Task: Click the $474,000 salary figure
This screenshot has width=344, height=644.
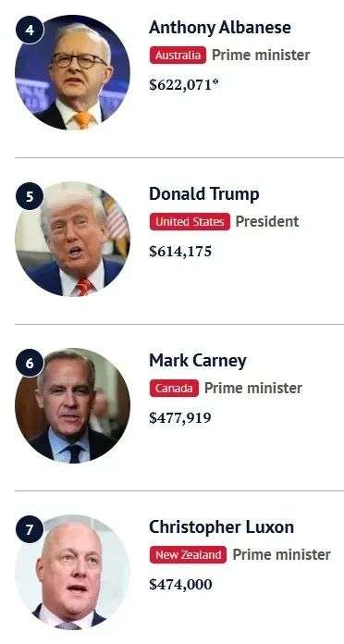Action: click(180, 584)
